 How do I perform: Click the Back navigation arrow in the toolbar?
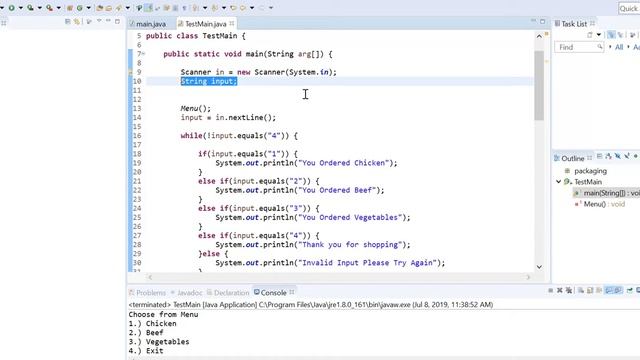pyautogui.click(x=242, y=8)
